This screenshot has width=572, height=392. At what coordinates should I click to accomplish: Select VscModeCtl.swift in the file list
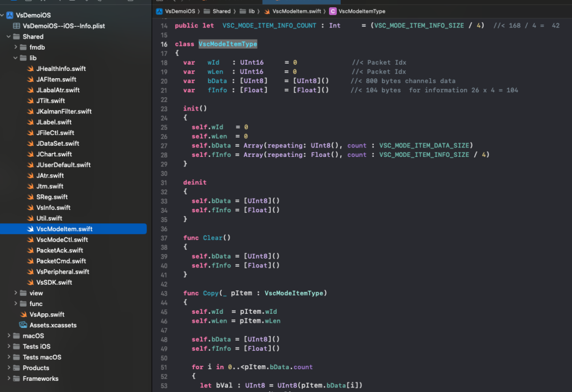[62, 240]
